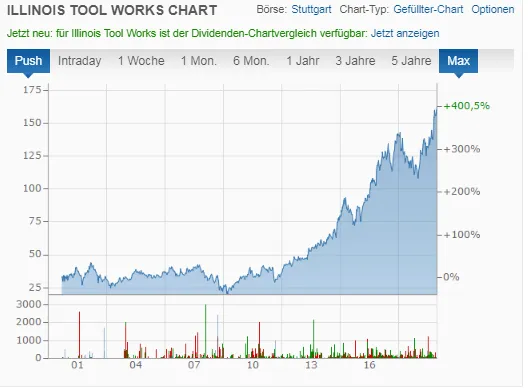528x388 pixels.
Task: Click the Jetzt anzeigen link
Action: (405, 33)
